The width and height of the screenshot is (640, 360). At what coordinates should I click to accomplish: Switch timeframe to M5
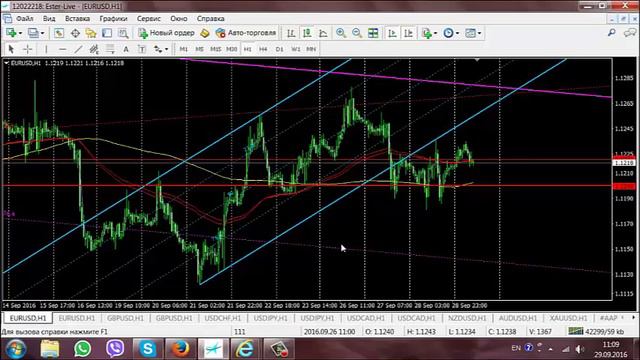point(199,49)
